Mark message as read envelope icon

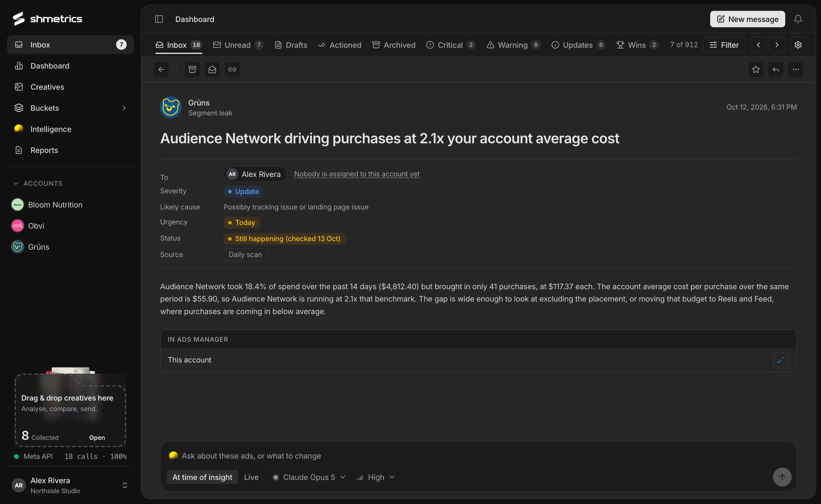click(212, 69)
